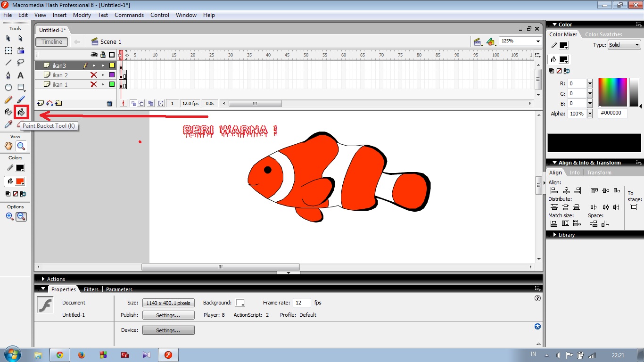
Task: Open the Control menu
Action: [160, 15]
